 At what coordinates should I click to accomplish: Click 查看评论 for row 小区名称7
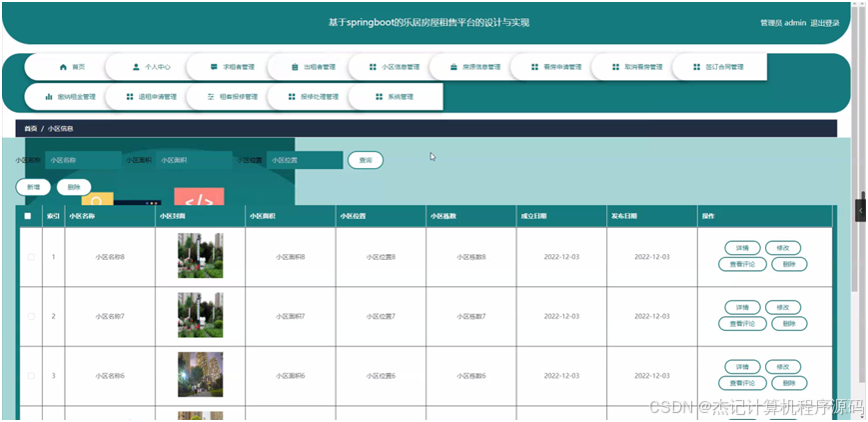click(742, 324)
